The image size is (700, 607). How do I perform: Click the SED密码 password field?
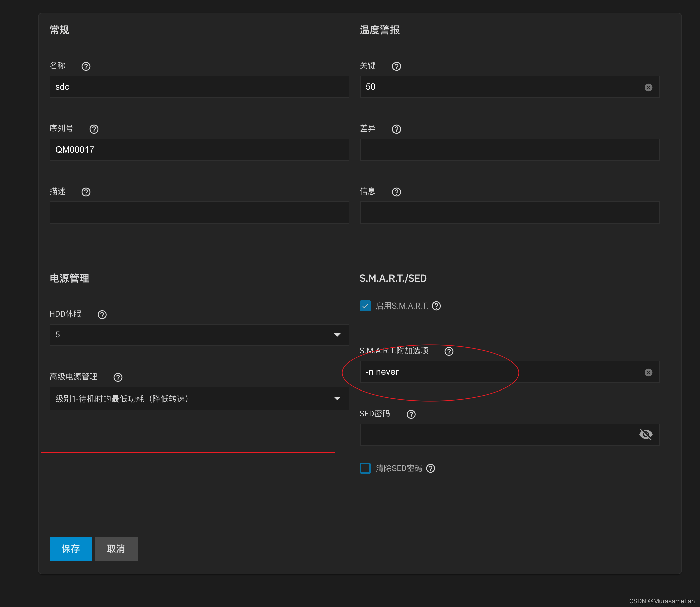click(498, 434)
